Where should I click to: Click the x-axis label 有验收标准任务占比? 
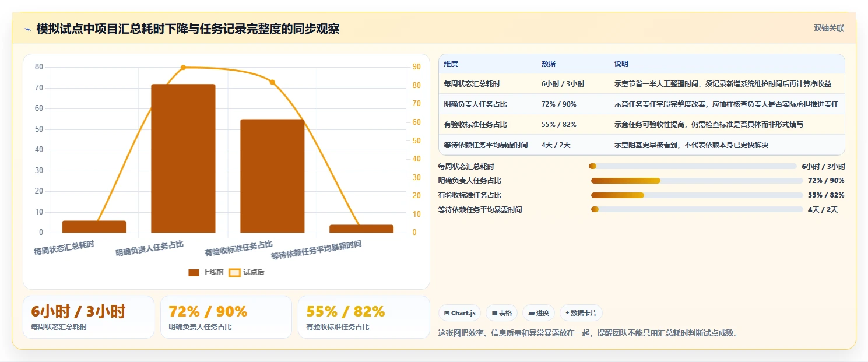coord(239,249)
